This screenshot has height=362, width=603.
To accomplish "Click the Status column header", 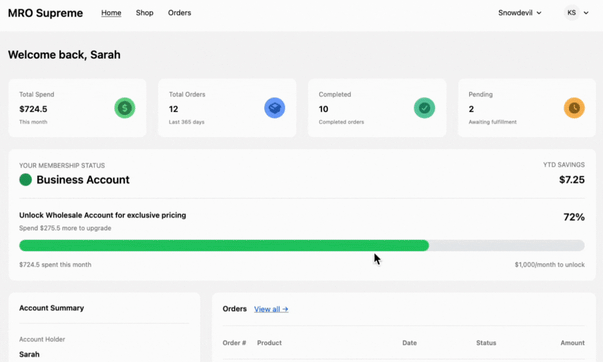I will tap(486, 343).
